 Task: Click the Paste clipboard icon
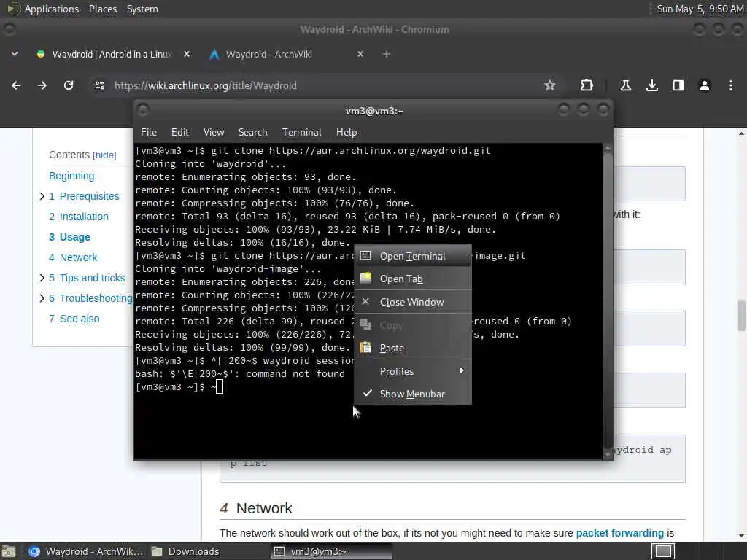point(365,348)
